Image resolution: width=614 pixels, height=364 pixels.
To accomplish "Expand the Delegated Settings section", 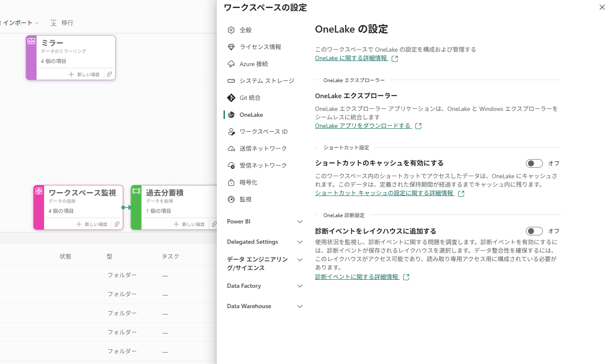I will pyautogui.click(x=265, y=242).
